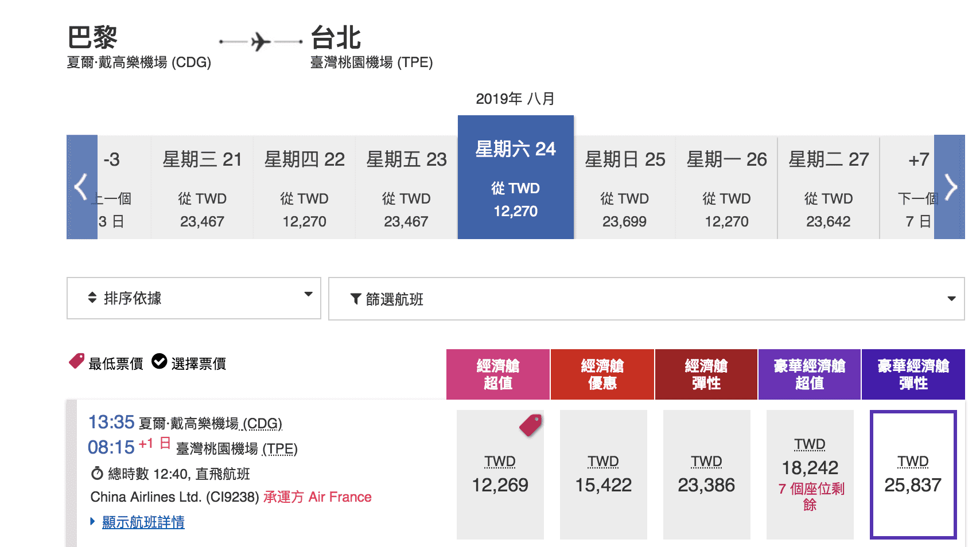The image size is (980, 547).
Task: Click the next 7 days arrow
Action: pos(950,187)
